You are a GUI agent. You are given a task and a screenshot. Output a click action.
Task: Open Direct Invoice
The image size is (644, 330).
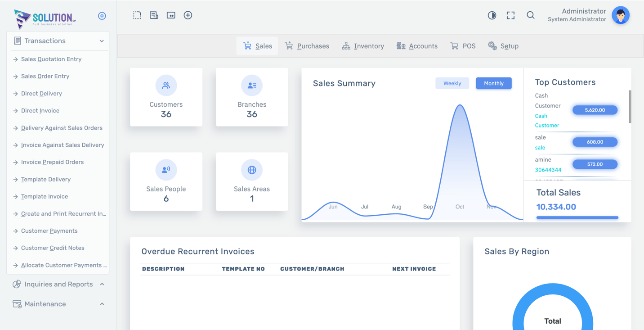click(x=40, y=111)
